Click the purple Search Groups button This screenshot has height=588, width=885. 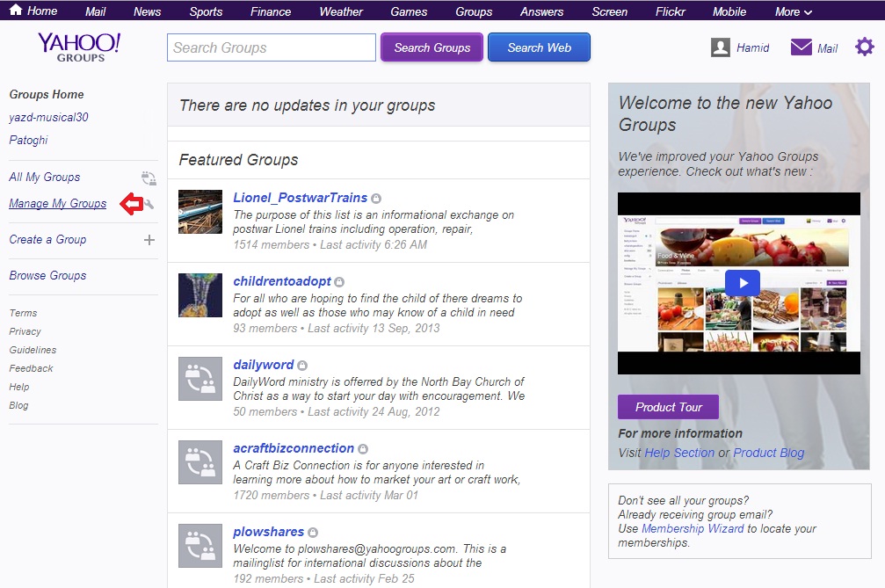[x=432, y=47]
